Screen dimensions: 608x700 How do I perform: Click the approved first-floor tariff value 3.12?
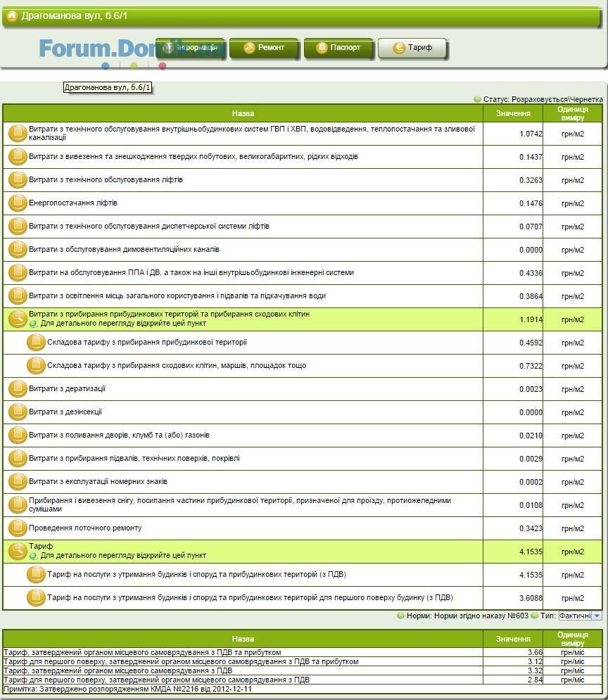[536, 661]
